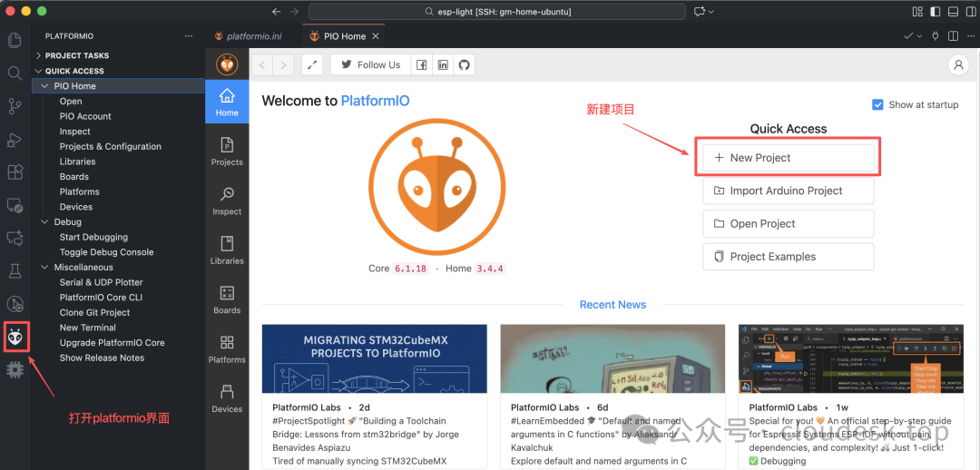
Task: Uncheck Show at startup checkbox
Action: [877, 104]
